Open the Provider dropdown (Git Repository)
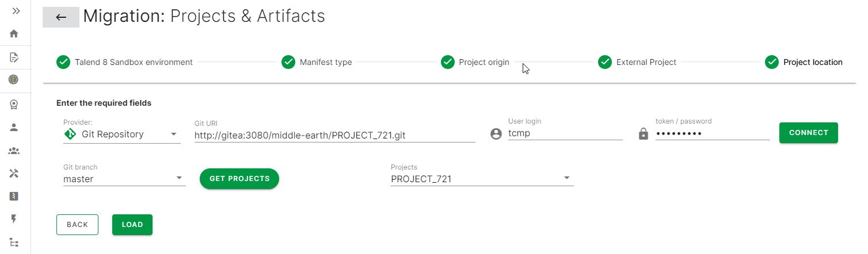 click(x=122, y=134)
